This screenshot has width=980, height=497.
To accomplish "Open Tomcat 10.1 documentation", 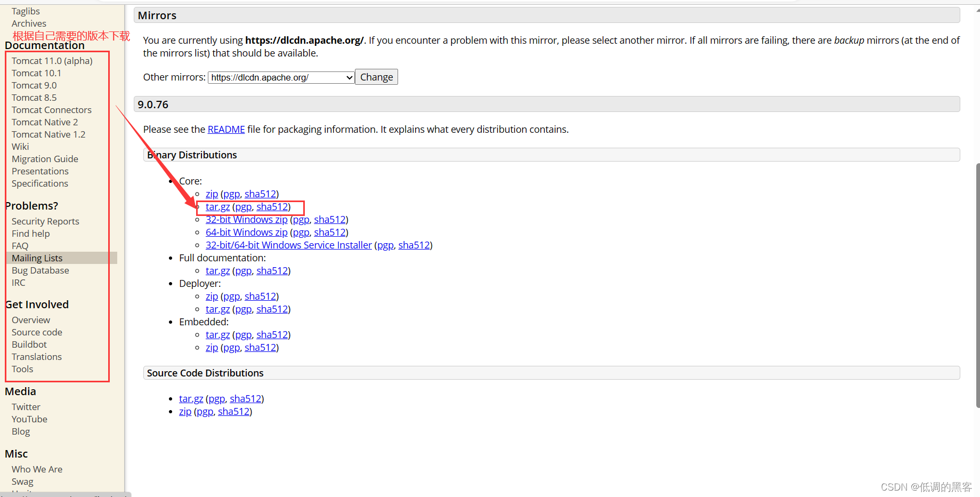I will 36,73.
